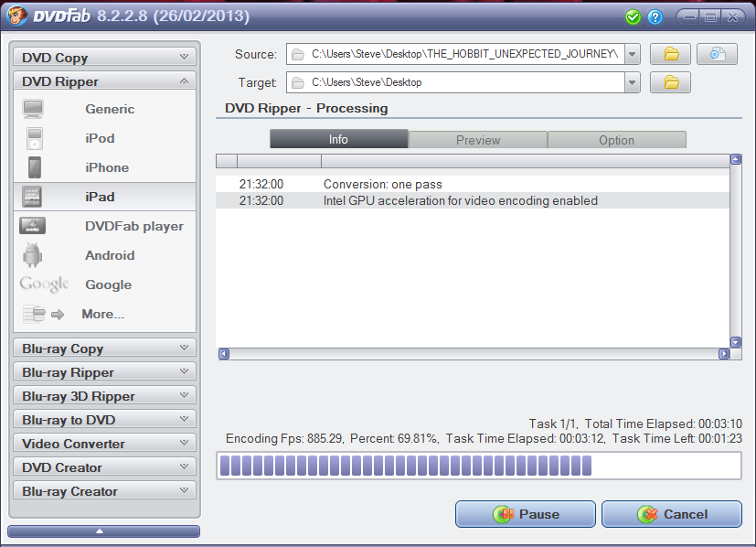Screen dimensions: 756x547
Task: Click the Total Time Elapsed text
Action: pyautogui.click(x=664, y=424)
